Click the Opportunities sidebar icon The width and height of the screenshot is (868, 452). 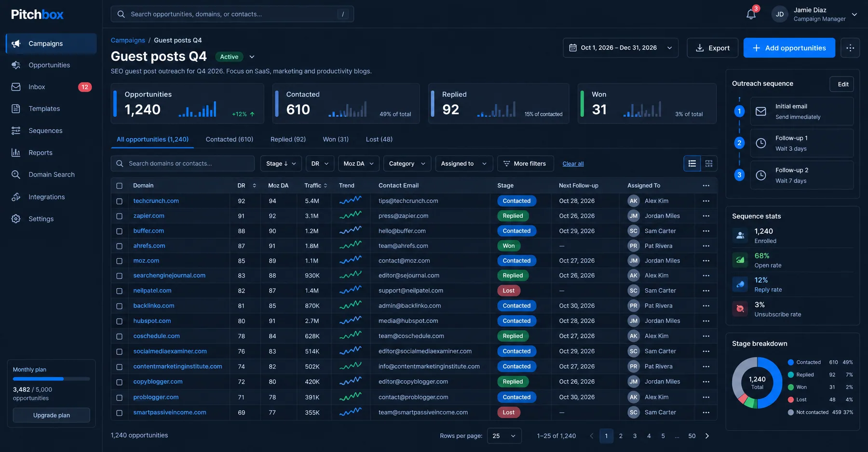16,65
